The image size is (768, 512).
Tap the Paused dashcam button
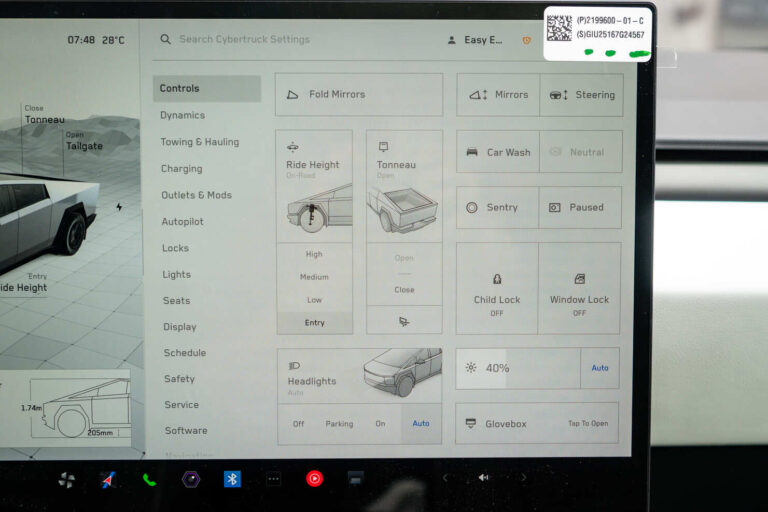pos(580,207)
